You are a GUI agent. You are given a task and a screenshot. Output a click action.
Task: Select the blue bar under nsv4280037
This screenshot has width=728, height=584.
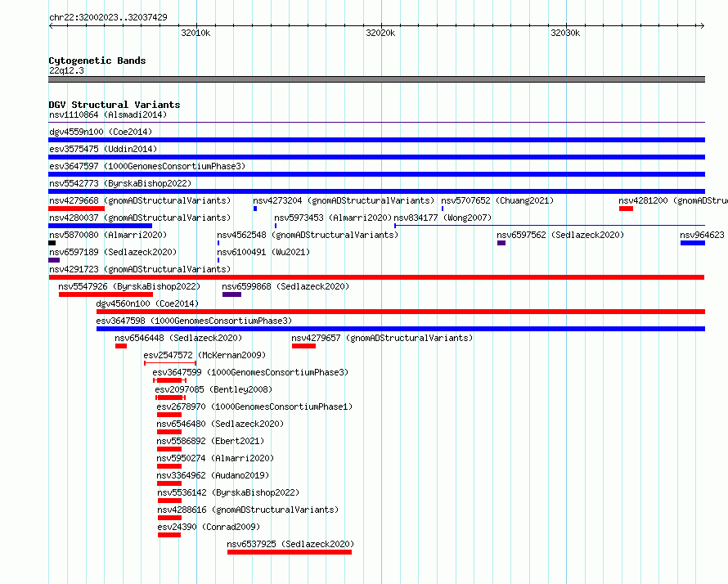(101, 226)
